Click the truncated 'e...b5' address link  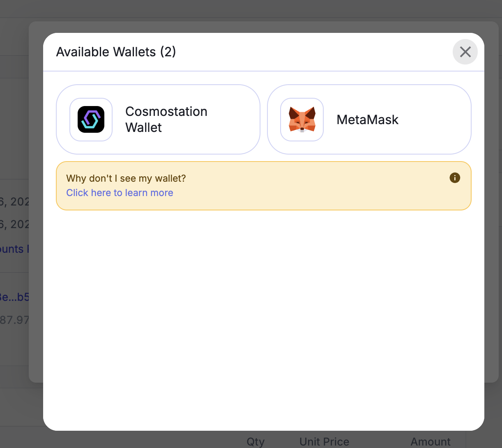tap(14, 297)
